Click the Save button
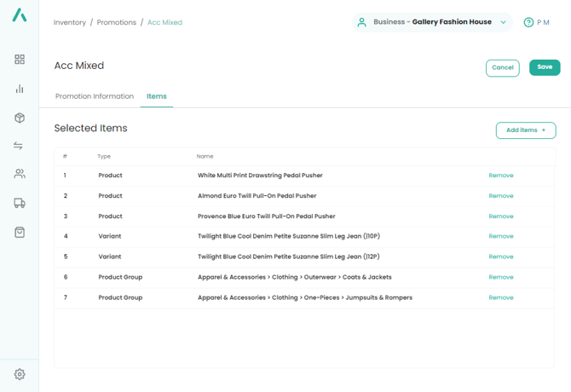This screenshot has height=392, width=571. coord(545,67)
